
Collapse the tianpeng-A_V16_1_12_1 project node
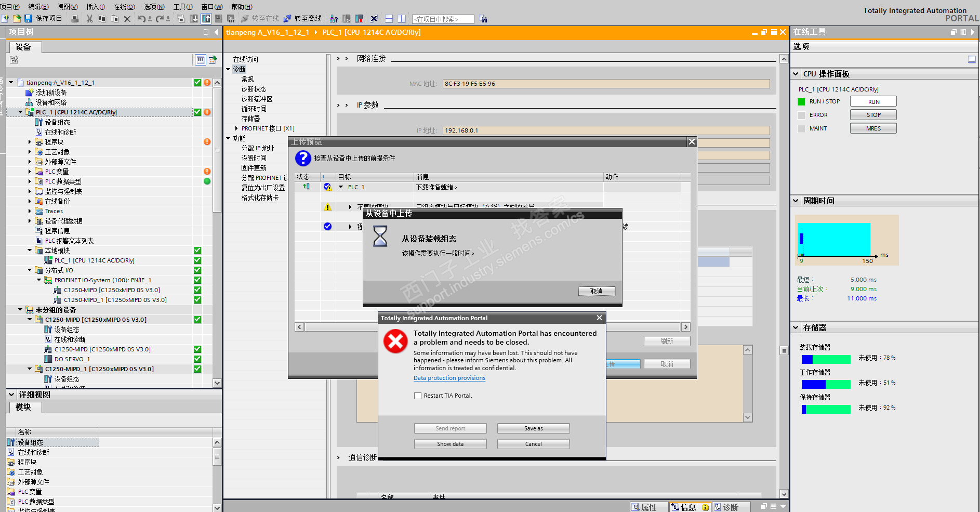(11, 82)
